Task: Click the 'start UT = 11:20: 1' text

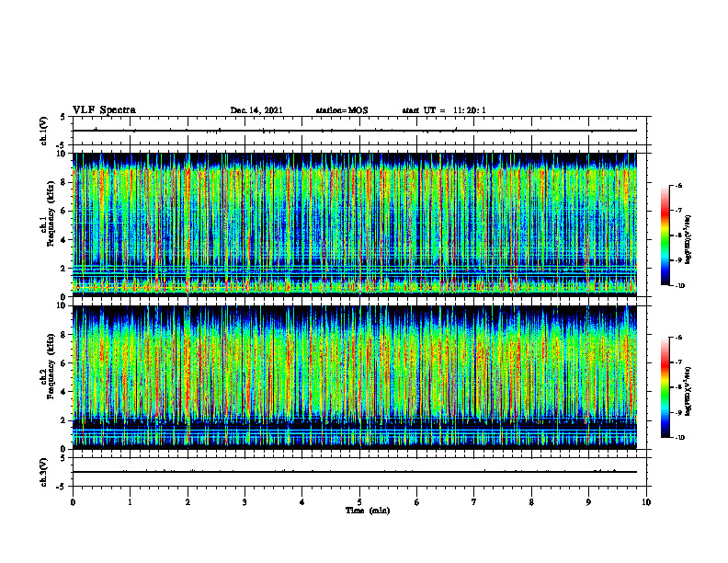Action: coord(444,110)
